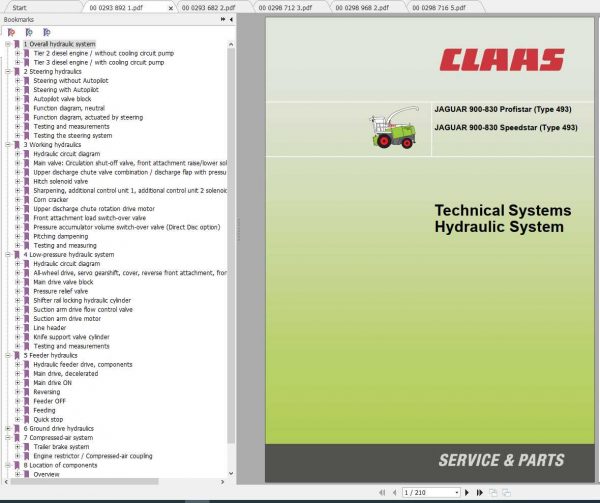This screenshot has width=600, height=503.
Task: Click the next view icon in the page bar
Action: point(506,493)
